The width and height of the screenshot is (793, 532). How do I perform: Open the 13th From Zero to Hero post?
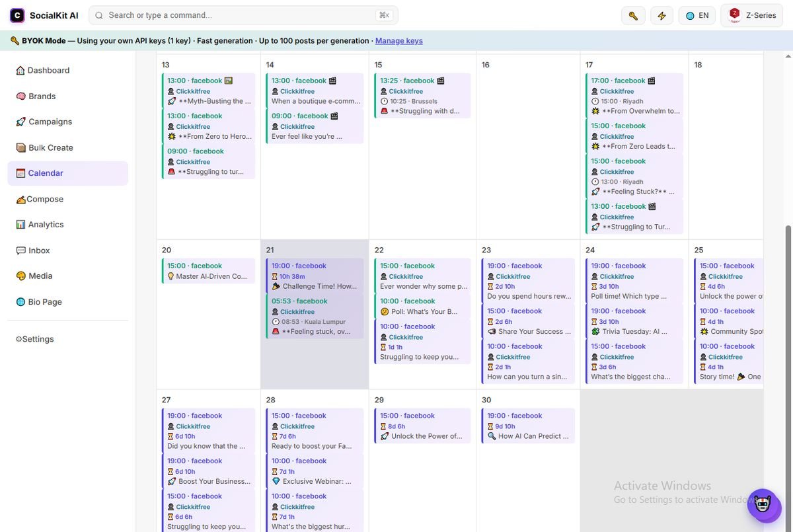(209, 126)
